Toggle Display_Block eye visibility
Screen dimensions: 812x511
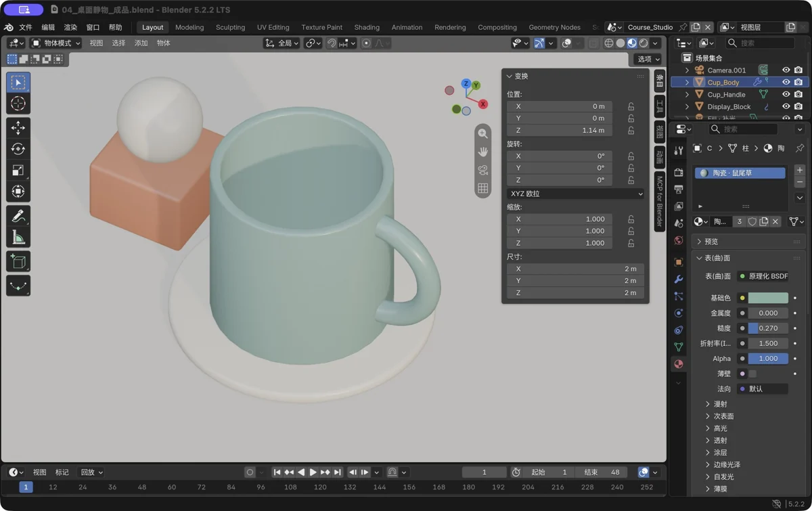click(786, 107)
